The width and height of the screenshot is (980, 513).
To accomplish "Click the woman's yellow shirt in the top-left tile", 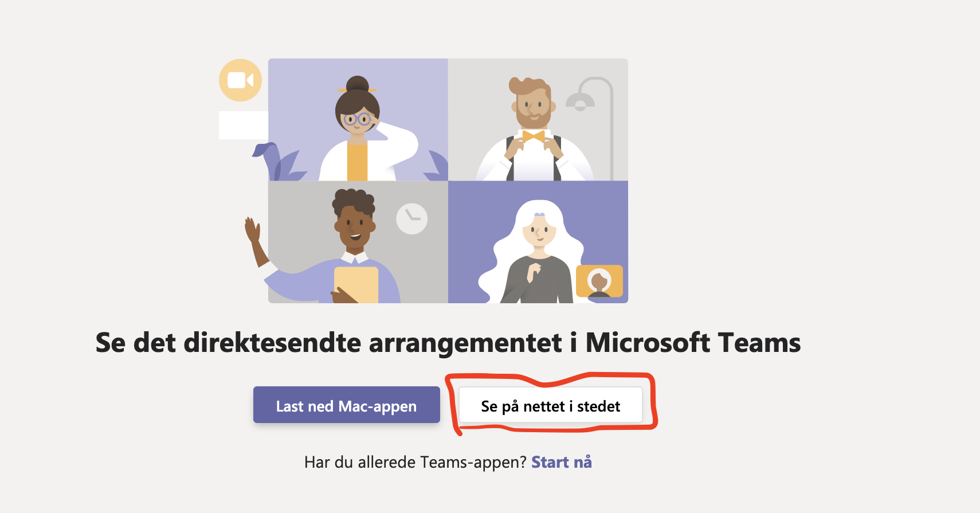I will tap(357, 162).
